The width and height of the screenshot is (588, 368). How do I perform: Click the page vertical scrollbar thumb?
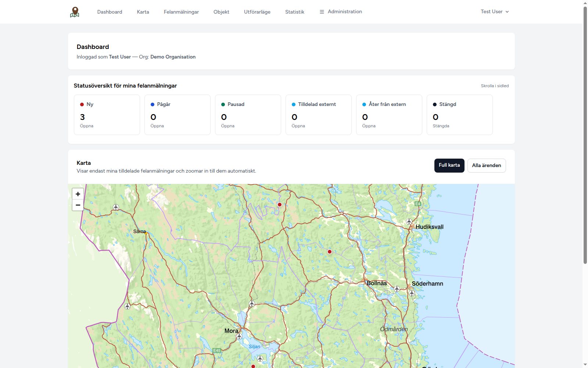585,135
